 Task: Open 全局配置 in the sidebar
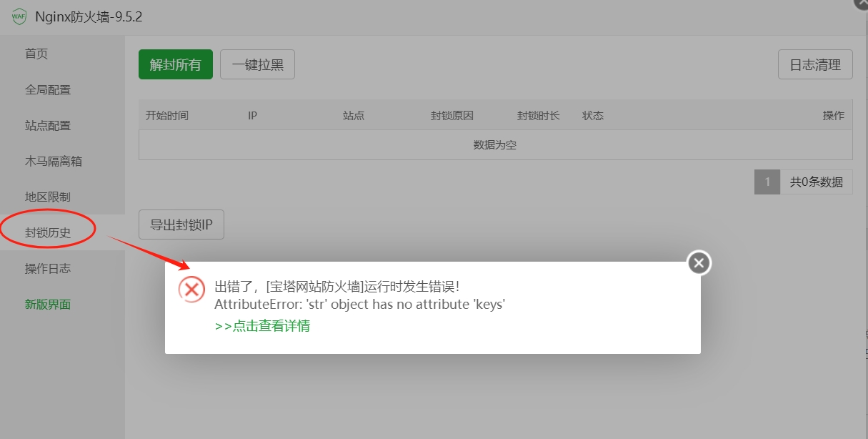click(48, 89)
